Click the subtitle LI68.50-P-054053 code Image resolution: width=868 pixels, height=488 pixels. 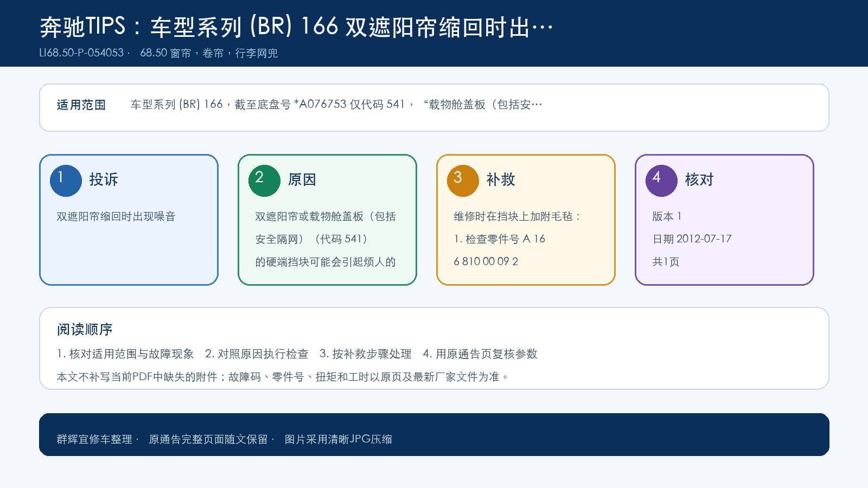pyautogui.click(x=81, y=53)
